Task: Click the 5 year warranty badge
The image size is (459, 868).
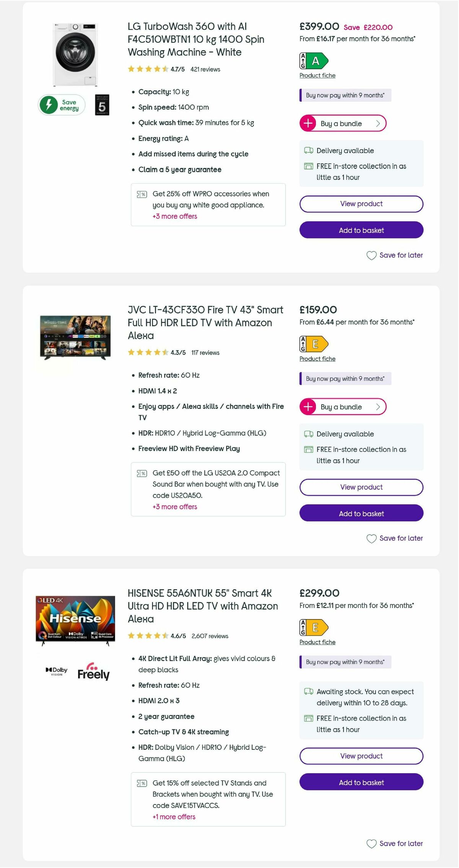Action: [x=103, y=105]
